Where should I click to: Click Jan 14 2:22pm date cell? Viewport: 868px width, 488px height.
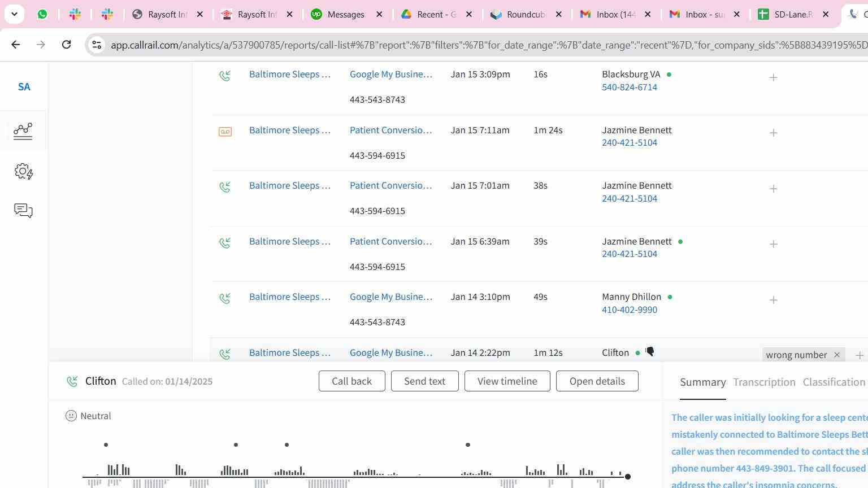[x=480, y=352]
